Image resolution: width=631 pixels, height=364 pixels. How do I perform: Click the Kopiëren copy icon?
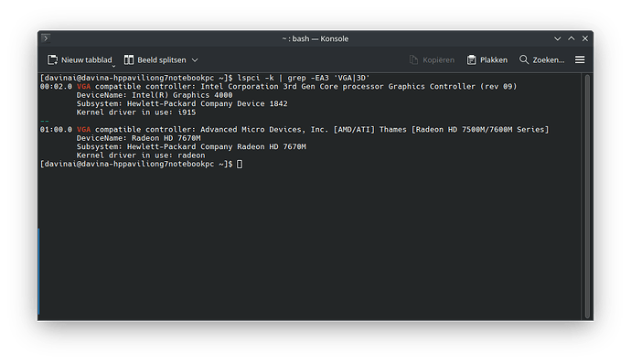coord(413,60)
